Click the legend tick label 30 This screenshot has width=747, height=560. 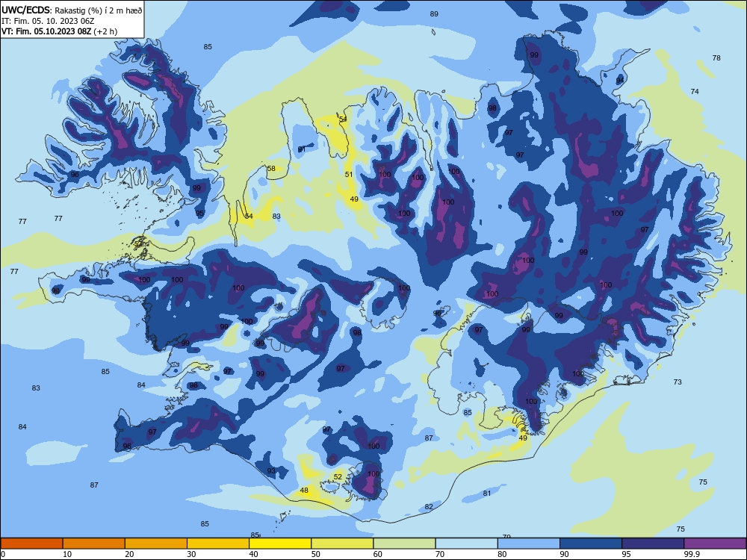pyautogui.click(x=191, y=554)
